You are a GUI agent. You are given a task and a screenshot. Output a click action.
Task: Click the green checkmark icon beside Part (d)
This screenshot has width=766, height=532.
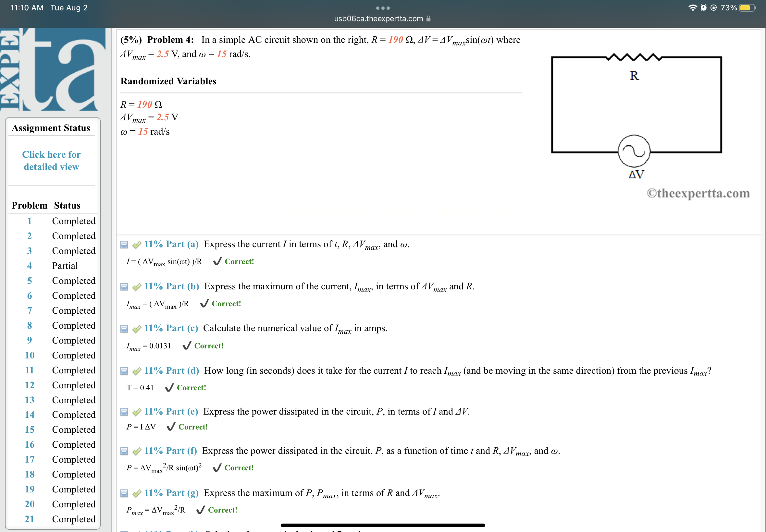tap(136, 370)
